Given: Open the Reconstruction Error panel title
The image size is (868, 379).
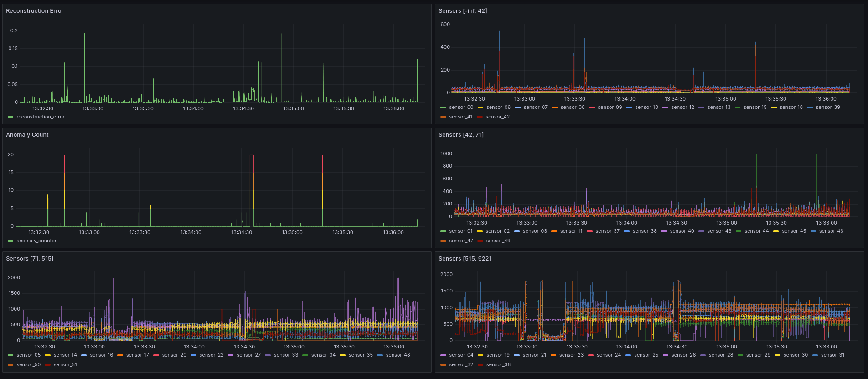Looking at the screenshot, I should pyautogui.click(x=35, y=11).
